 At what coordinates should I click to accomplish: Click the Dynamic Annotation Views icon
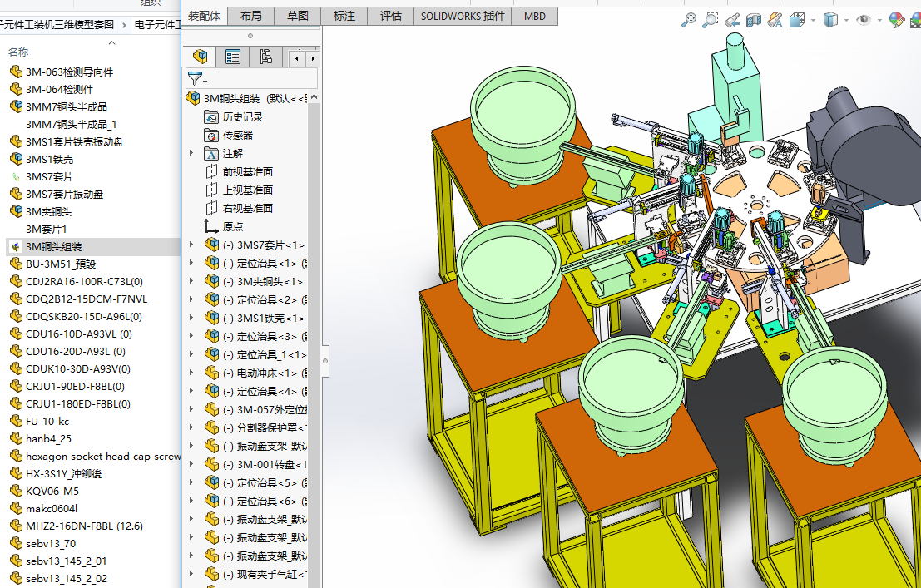click(775, 20)
